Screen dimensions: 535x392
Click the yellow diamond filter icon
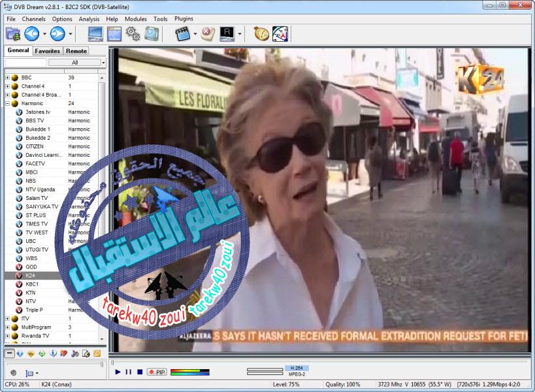click(x=31, y=354)
